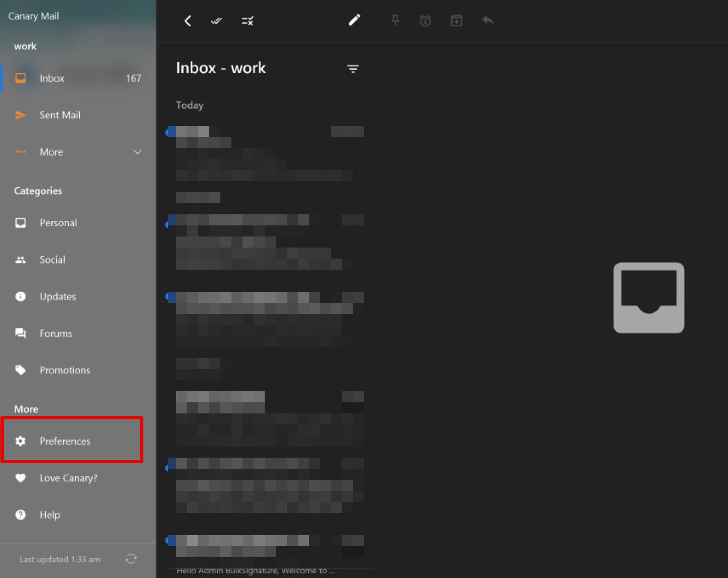
Task: Open the Help entry
Action: coord(78,515)
